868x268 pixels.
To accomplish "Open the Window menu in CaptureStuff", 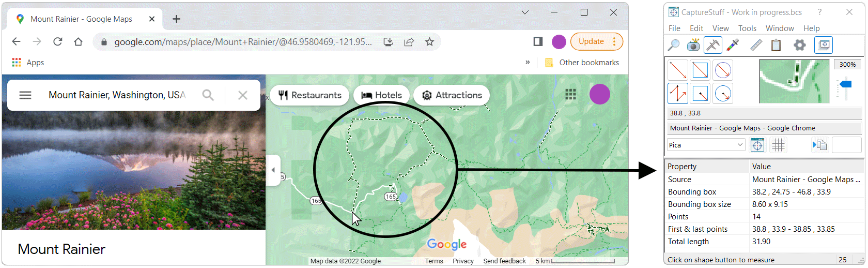I will (780, 28).
